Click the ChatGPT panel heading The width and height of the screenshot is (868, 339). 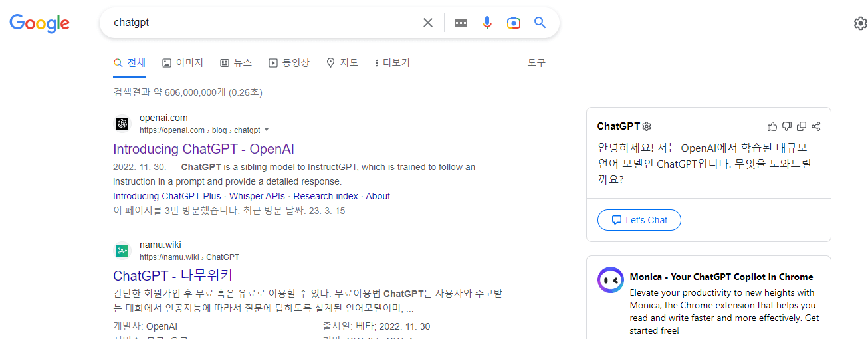tap(618, 126)
